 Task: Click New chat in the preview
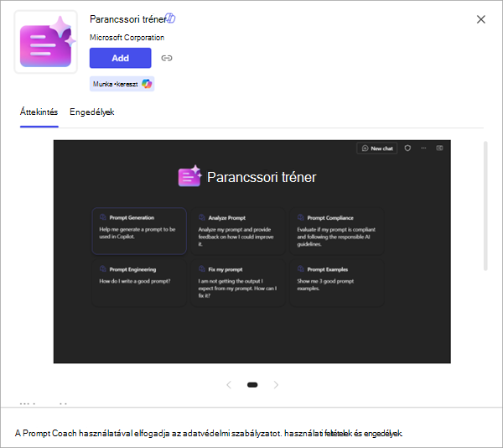tap(377, 148)
